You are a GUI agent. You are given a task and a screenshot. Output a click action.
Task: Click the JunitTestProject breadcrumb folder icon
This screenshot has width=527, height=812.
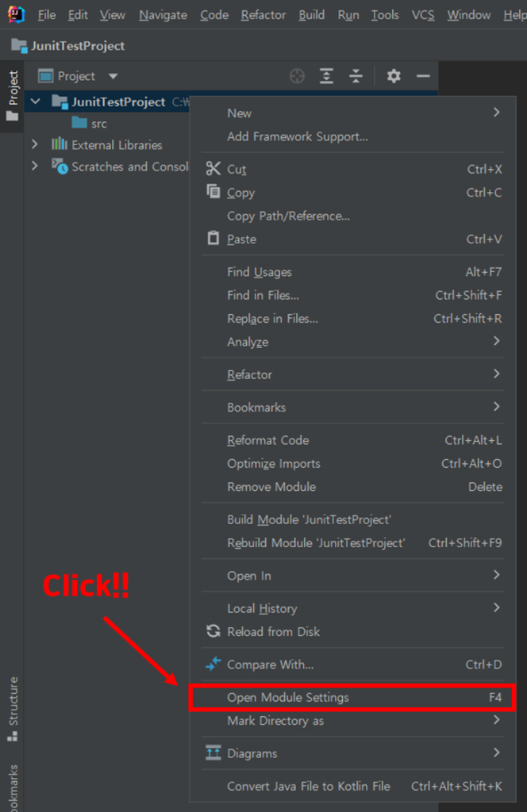(x=19, y=46)
